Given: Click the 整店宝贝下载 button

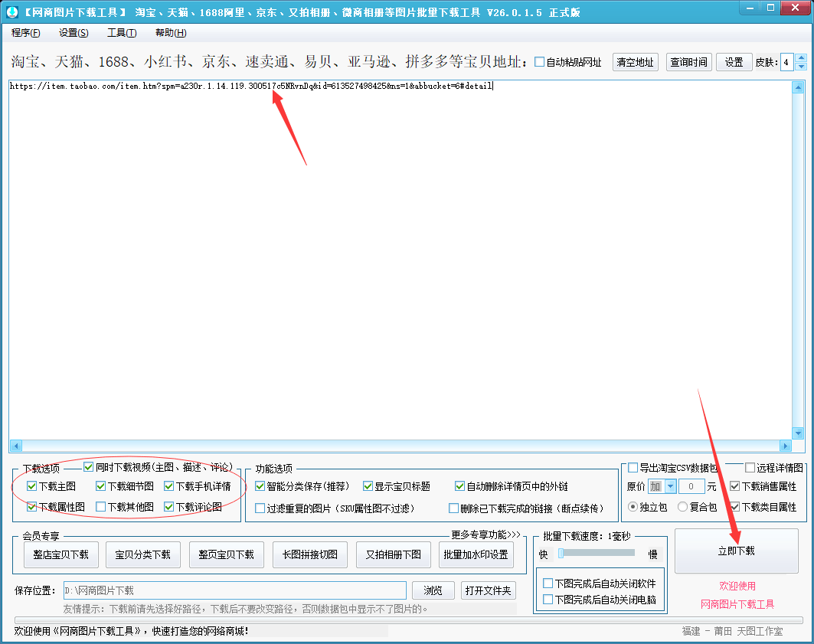Looking at the screenshot, I should (61, 554).
